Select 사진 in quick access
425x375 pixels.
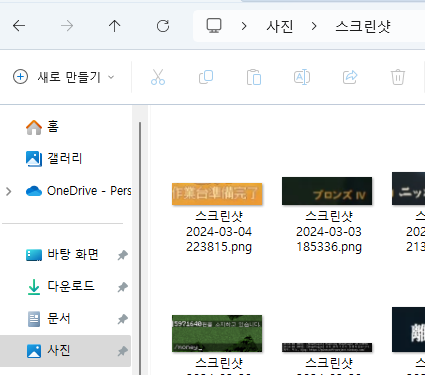(x=65, y=351)
